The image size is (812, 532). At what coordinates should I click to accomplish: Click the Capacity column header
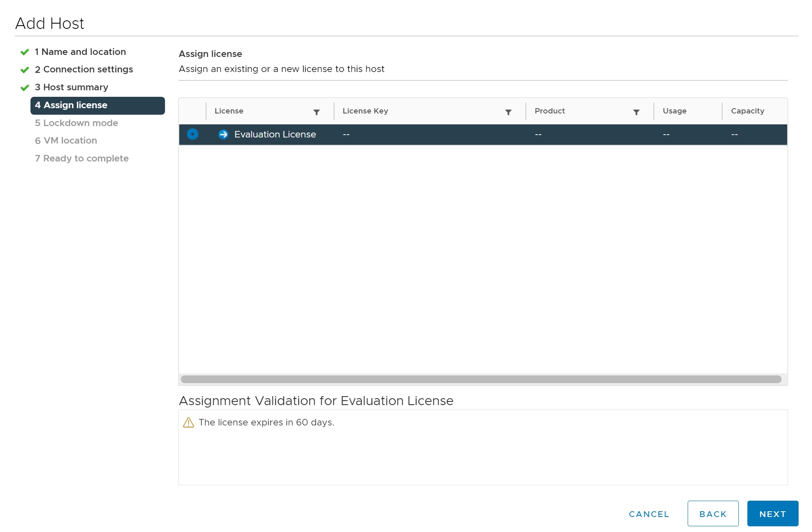point(747,111)
